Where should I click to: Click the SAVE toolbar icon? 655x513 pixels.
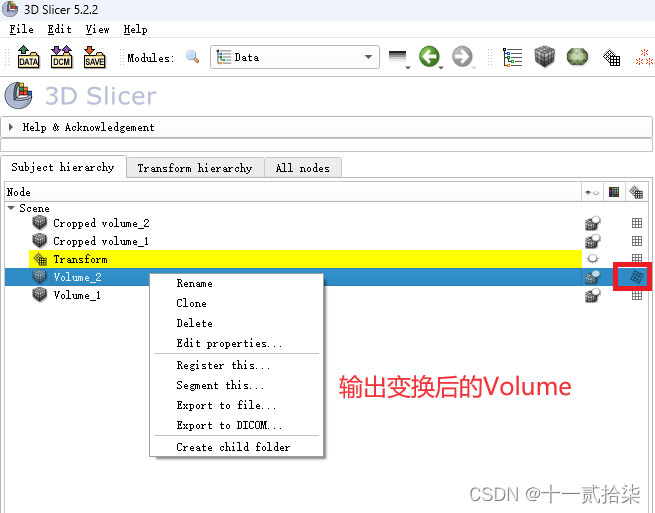tap(94, 57)
